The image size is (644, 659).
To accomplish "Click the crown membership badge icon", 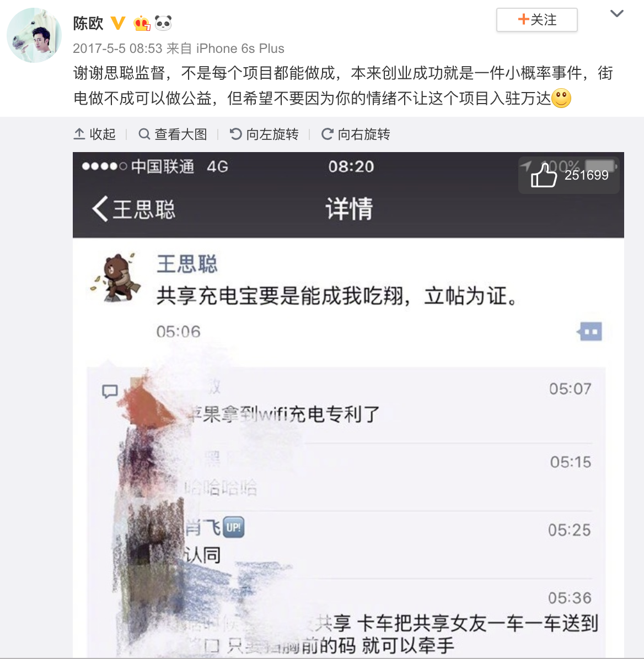I will [142, 23].
